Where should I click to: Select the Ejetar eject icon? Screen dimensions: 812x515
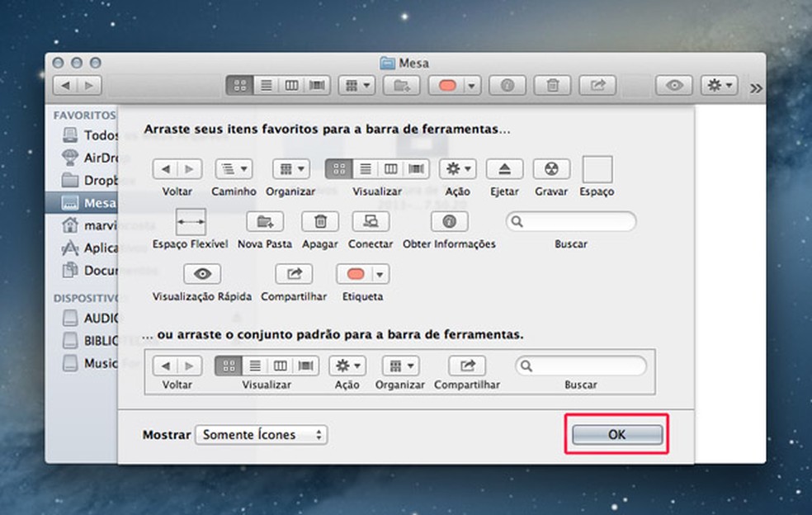(504, 169)
